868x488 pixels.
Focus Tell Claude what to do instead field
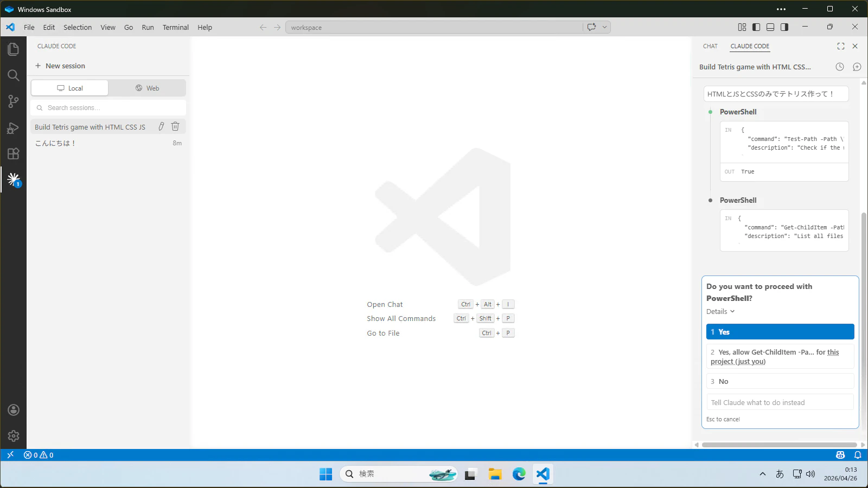(780, 402)
